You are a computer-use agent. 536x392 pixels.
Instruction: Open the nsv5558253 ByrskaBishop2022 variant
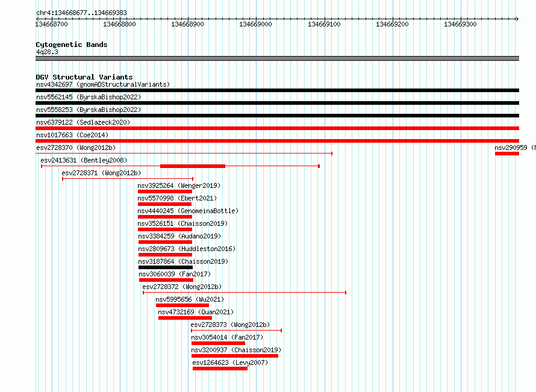click(89, 110)
